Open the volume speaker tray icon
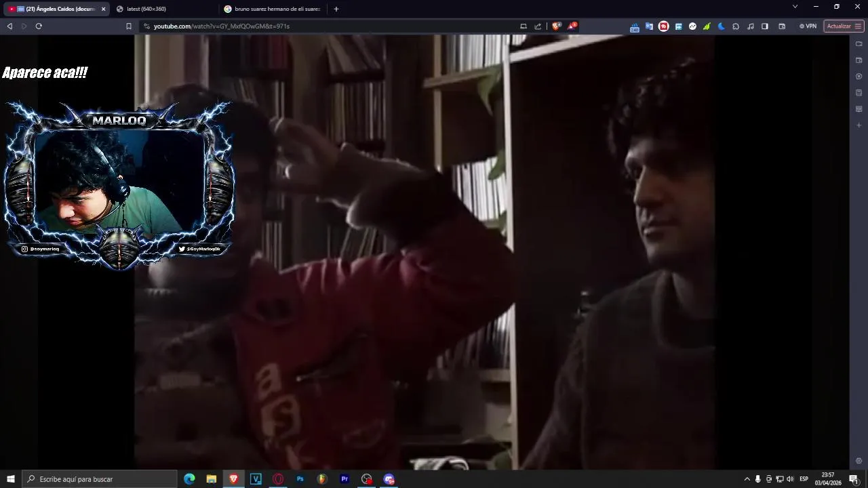868x488 pixels. [790, 479]
